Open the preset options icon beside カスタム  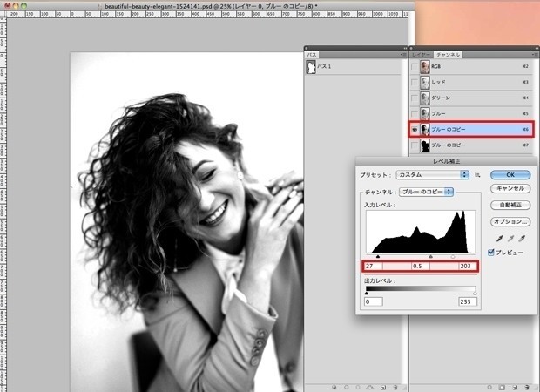pos(477,175)
